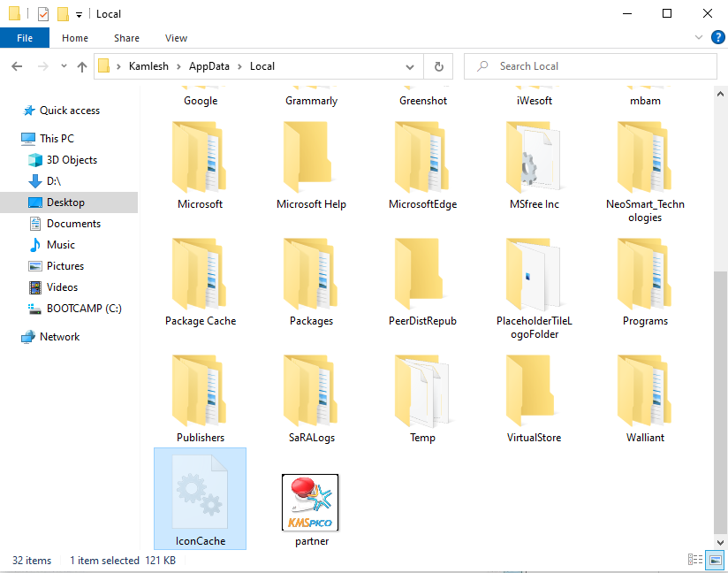Screen dimensions: 728x573
Task: Open the KMSpico partner application icon
Action: [310, 501]
